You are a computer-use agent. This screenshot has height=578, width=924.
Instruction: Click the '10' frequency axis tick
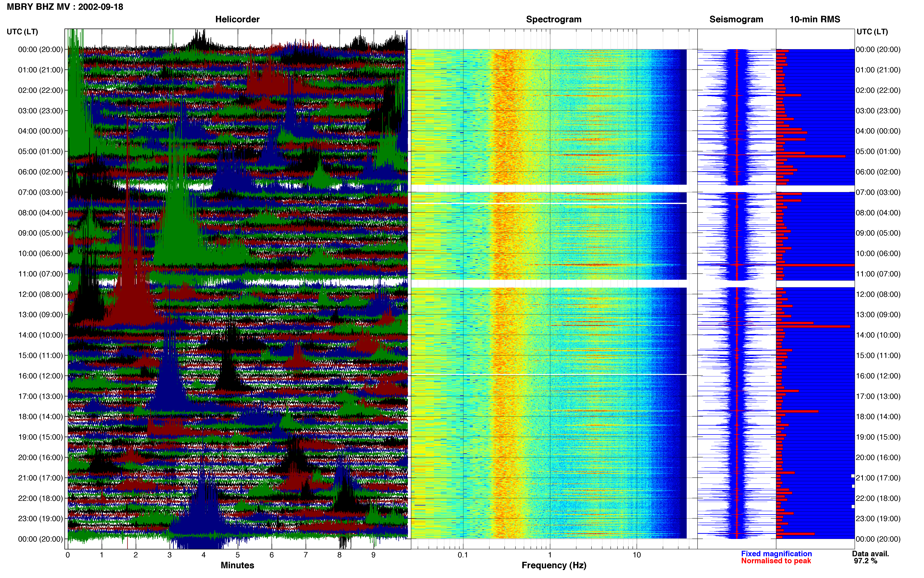click(x=637, y=555)
